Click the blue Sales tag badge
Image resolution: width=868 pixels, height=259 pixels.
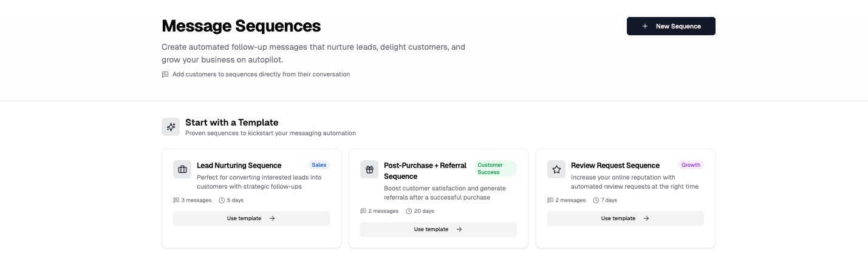point(319,165)
